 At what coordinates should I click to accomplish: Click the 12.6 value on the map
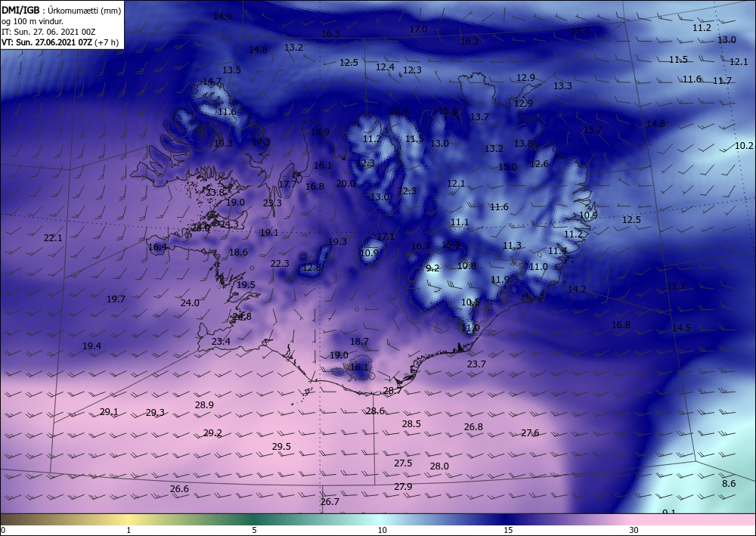click(539, 164)
